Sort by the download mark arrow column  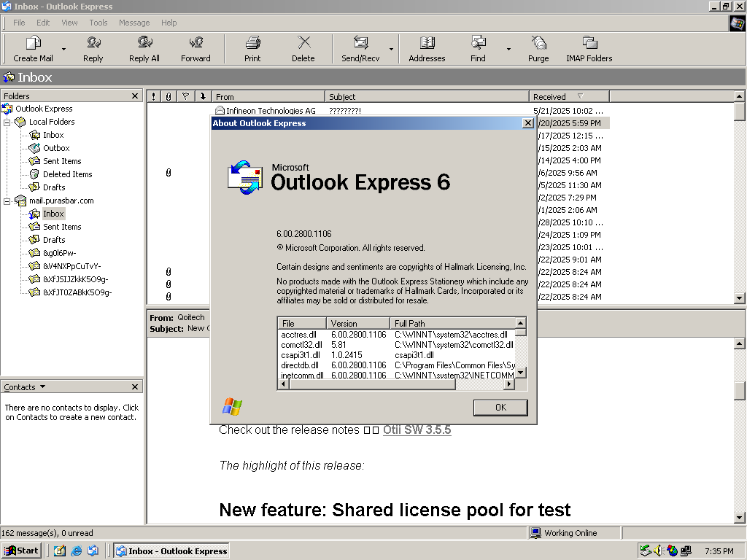[203, 97]
